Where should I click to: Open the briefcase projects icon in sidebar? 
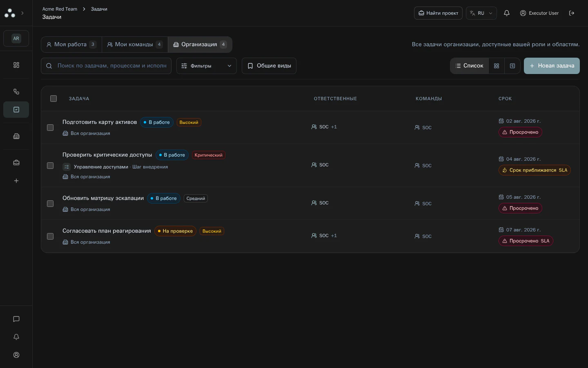click(x=16, y=163)
